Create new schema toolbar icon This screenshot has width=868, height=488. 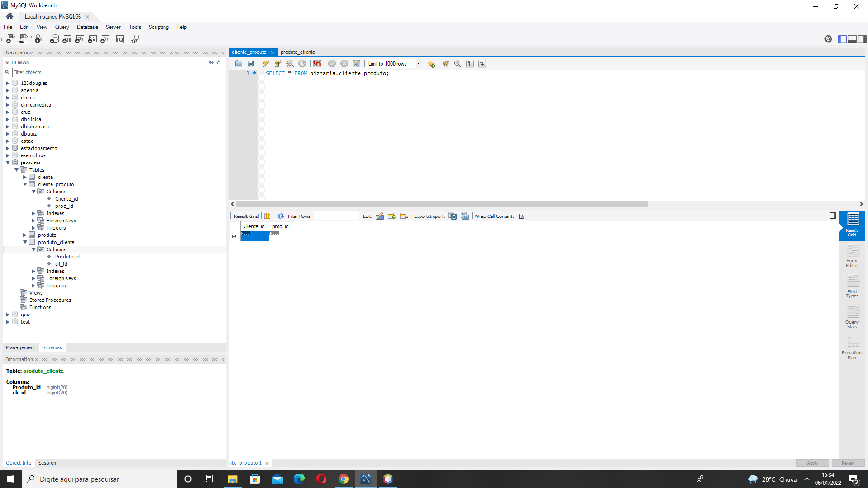54,39
